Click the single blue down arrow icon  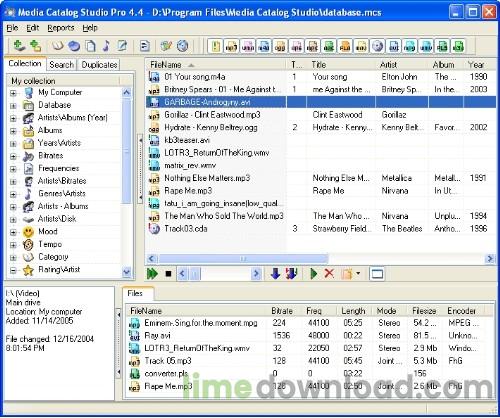[x=275, y=274]
